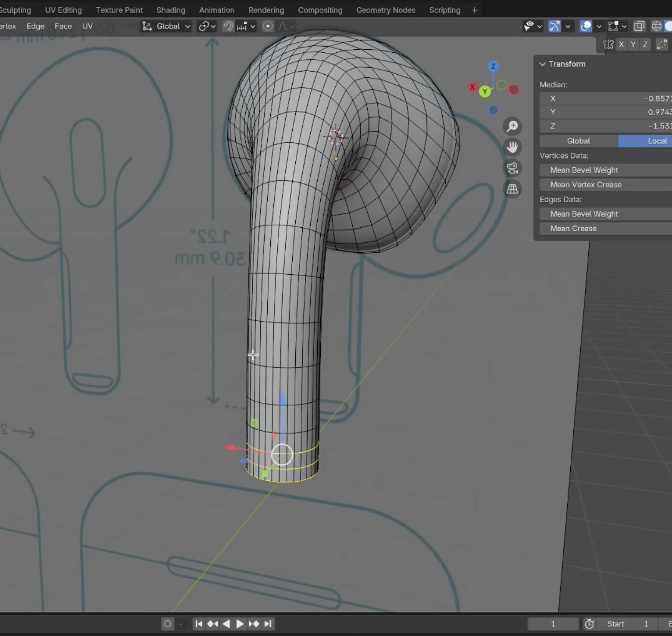The width and height of the screenshot is (672, 636).
Task: Open the Shading workspace tab
Action: pos(170,10)
